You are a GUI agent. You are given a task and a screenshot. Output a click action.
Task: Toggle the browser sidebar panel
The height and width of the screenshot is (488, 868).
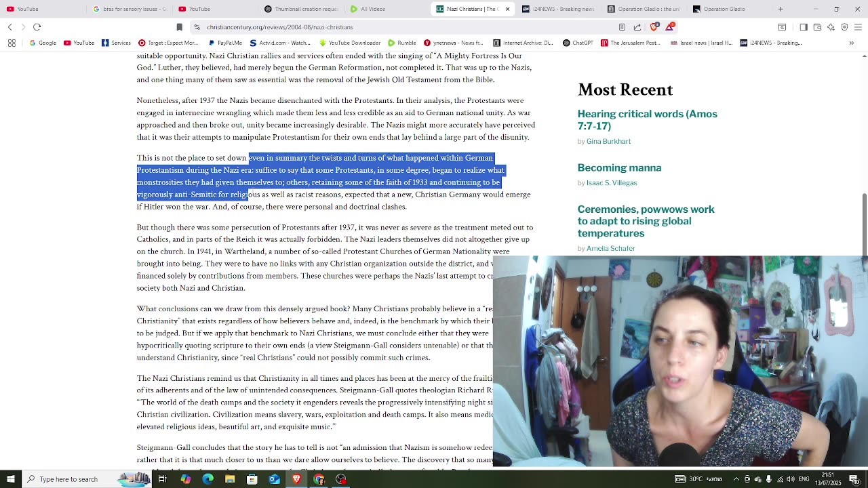tap(804, 27)
